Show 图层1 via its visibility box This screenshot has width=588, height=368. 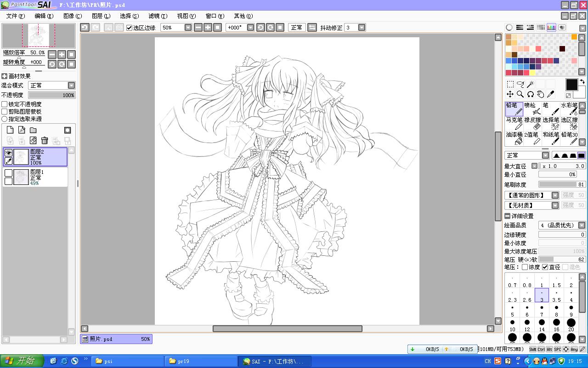[8, 173]
